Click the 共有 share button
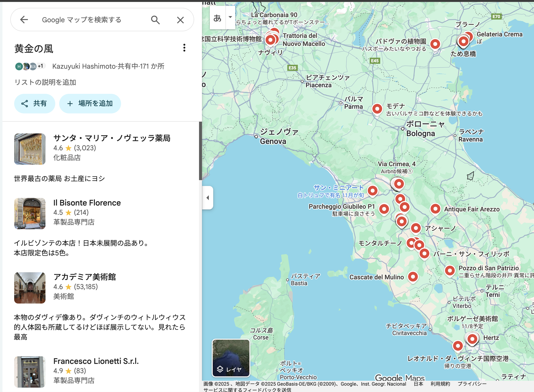 (x=35, y=104)
